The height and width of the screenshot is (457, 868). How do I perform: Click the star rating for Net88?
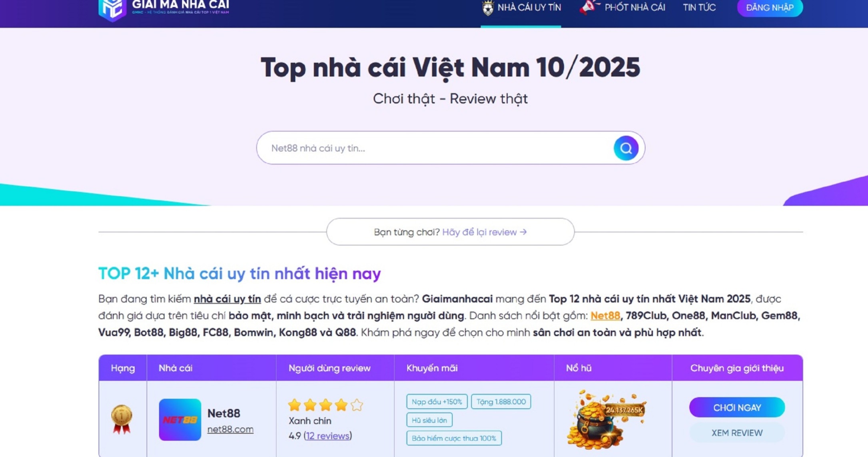pos(325,405)
